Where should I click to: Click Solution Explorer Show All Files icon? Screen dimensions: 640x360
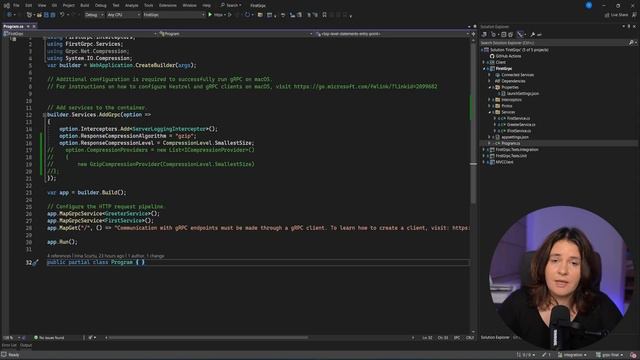pyautogui.click(x=511, y=35)
